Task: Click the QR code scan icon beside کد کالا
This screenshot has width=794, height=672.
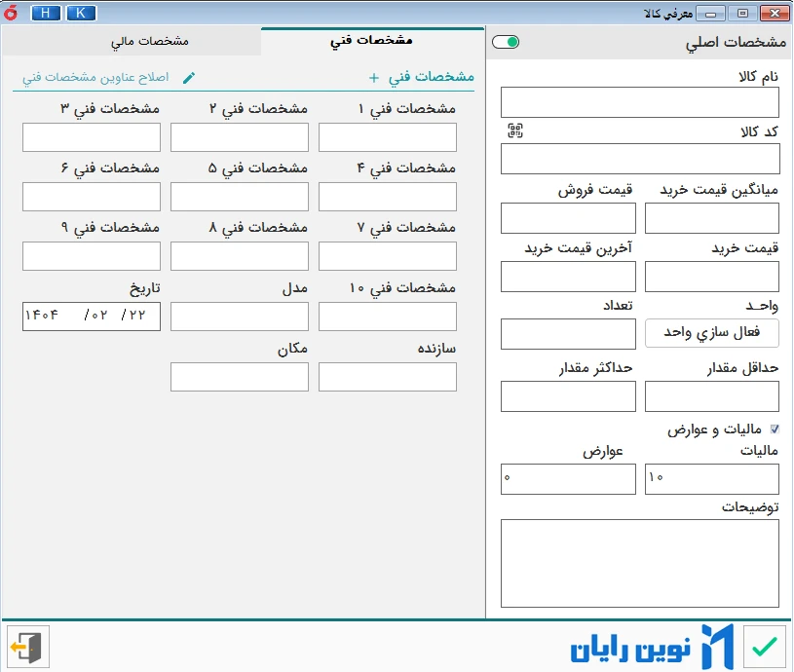Action: 515,131
